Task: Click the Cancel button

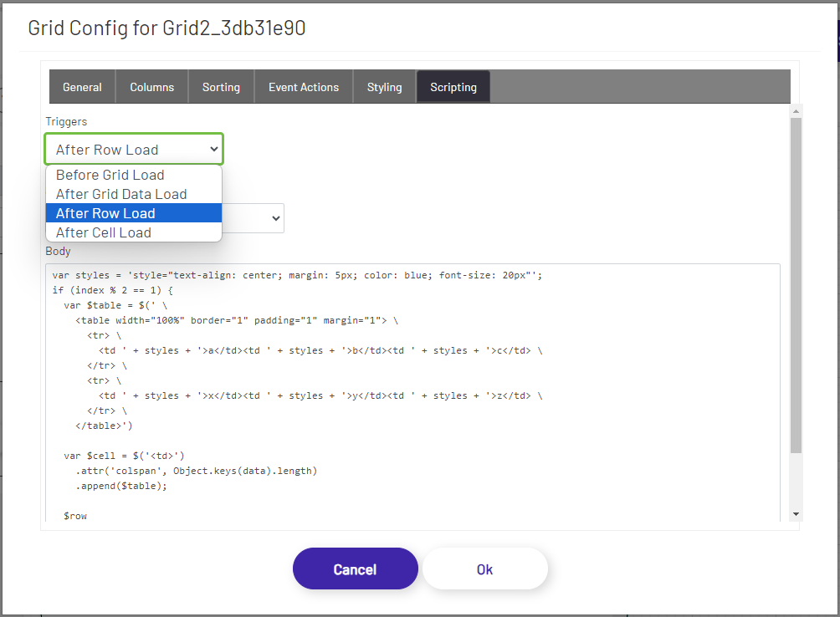Action: (355, 569)
